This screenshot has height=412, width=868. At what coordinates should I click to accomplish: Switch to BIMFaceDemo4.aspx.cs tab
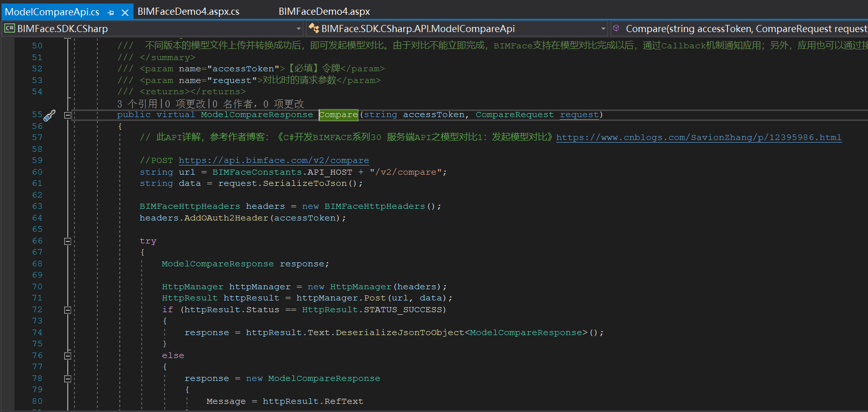pos(188,11)
